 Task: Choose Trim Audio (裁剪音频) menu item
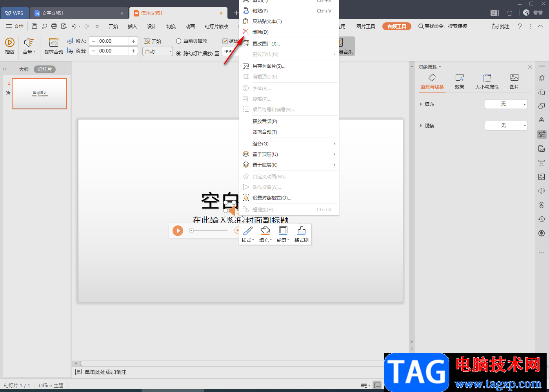[289, 132]
